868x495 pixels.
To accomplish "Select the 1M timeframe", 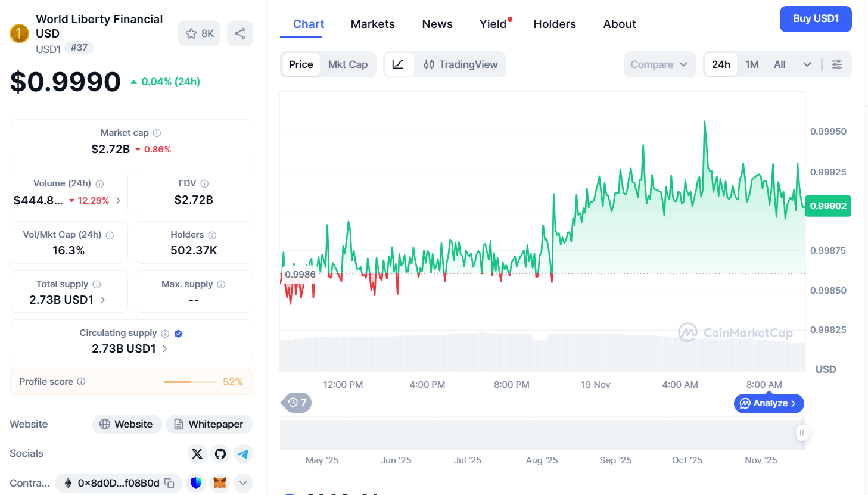I will coord(752,64).
